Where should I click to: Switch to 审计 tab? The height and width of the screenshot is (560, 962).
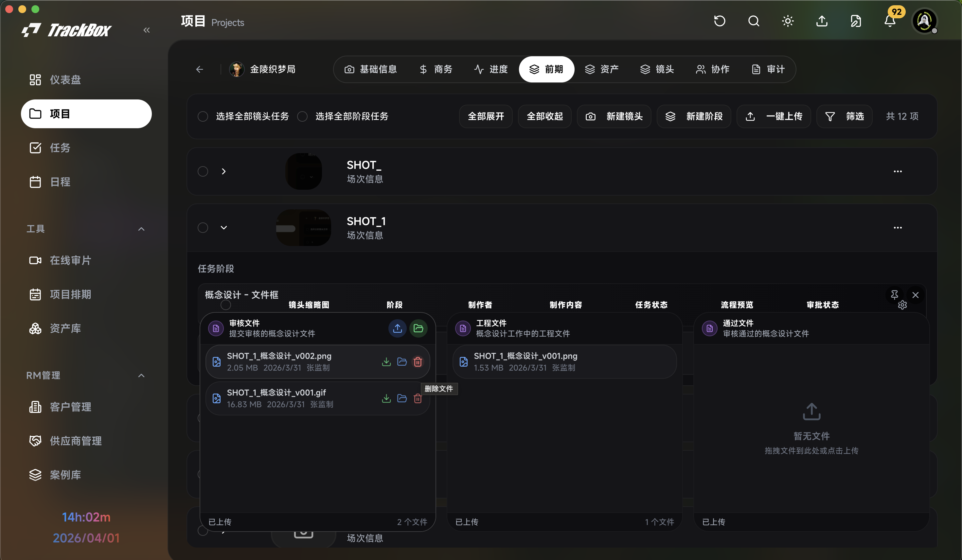(768, 69)
